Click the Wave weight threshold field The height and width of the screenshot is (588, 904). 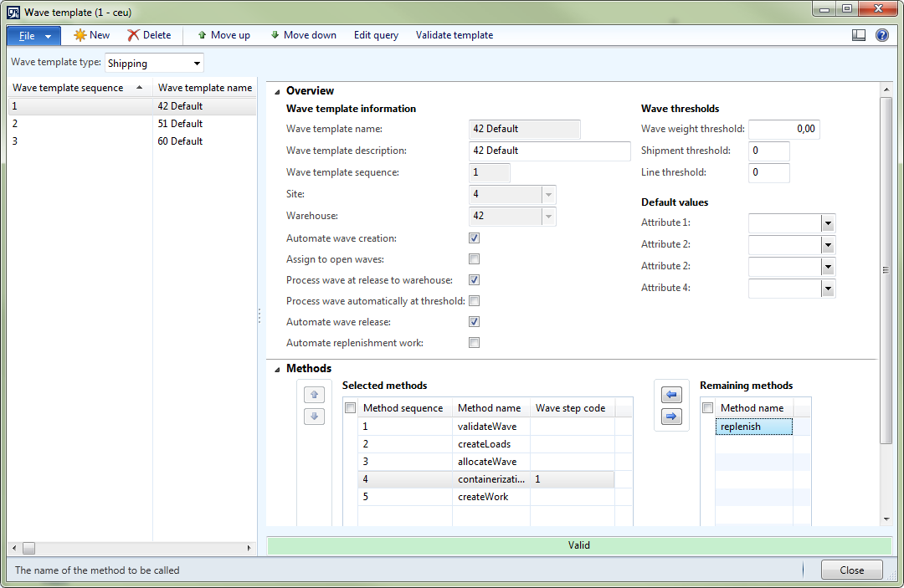[783, 129]
